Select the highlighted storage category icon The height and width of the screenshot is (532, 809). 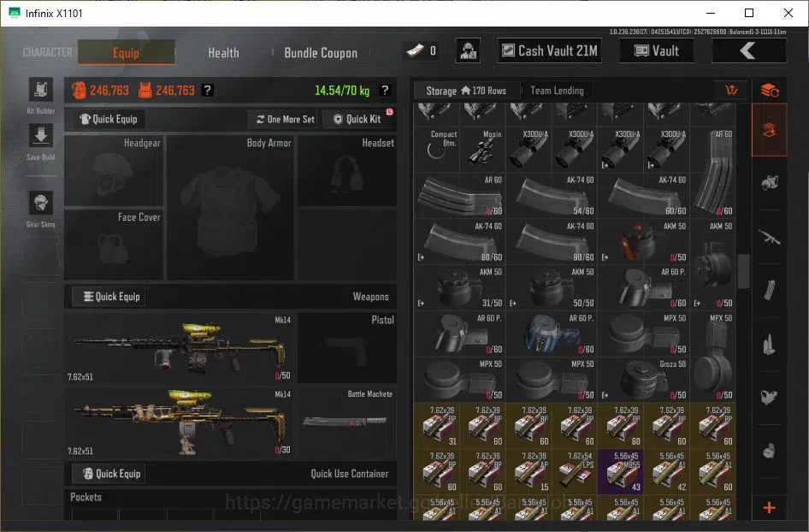(770, 130)
